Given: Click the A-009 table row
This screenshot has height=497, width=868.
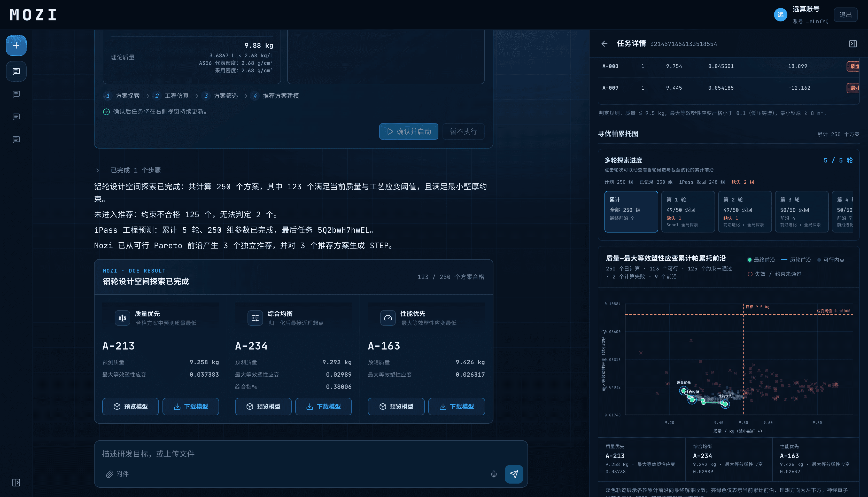Looking at the screenshot, I should pos(729,88).
